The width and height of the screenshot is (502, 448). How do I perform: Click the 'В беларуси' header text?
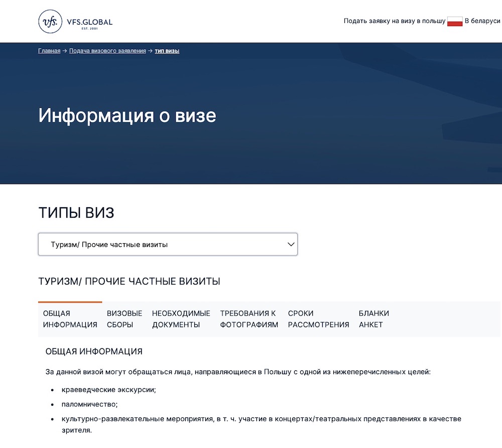point(483,21)
